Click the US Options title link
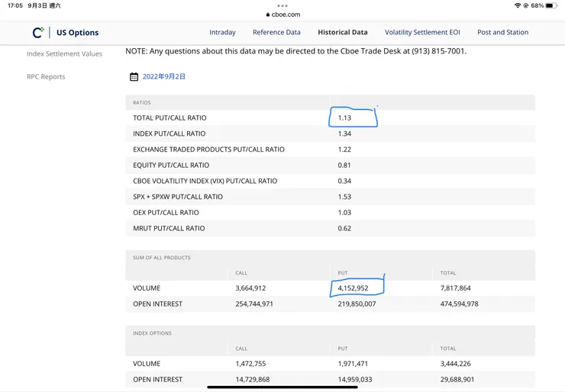 point(77,33)
